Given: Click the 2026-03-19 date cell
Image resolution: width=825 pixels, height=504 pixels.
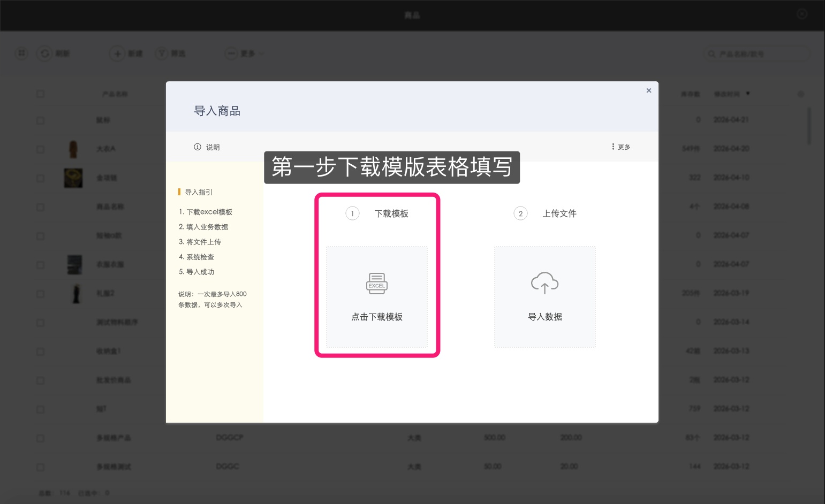Looking at the screenshot, I should coord(731,293).
